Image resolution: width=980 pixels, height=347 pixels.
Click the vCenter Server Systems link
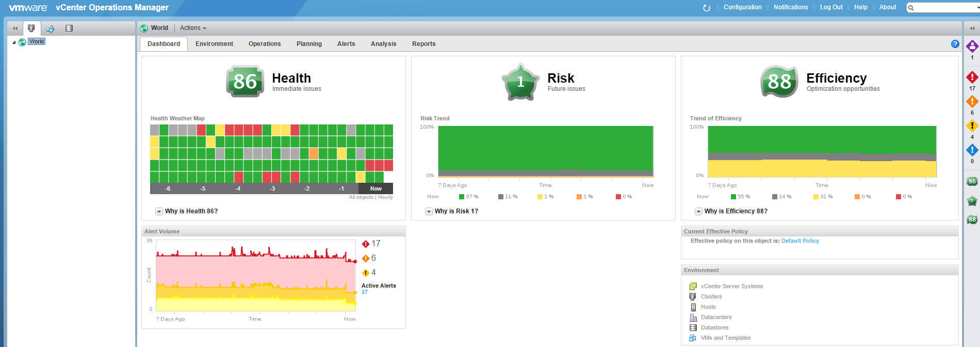click(731, 286)
